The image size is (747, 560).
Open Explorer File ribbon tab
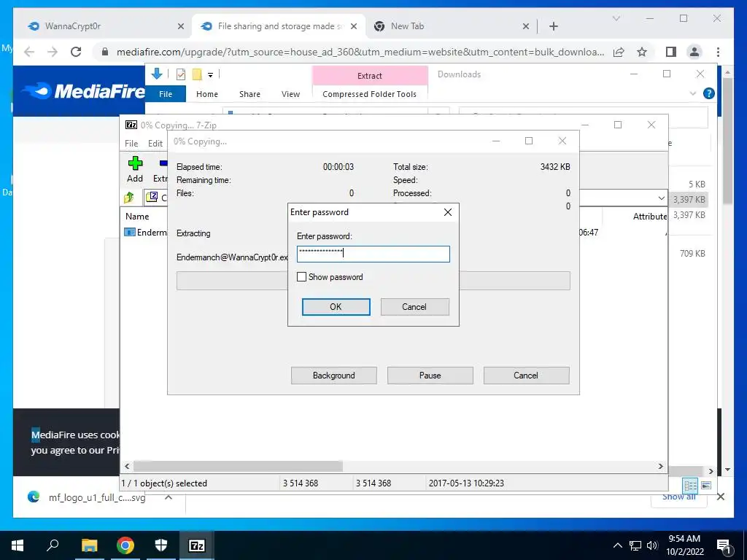pyautogui.click(x=166, y=94)
